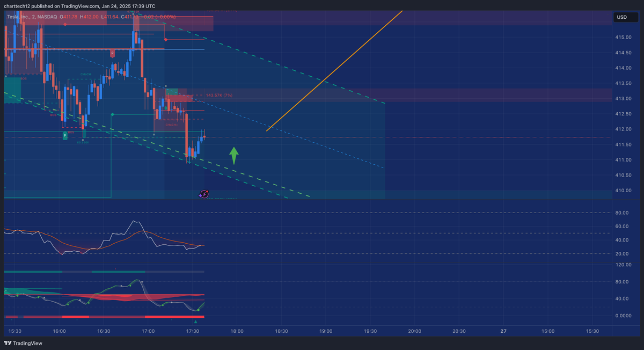
Task: Click the 20.00 oscillator axis label
Action: click(x=621, y=254)
